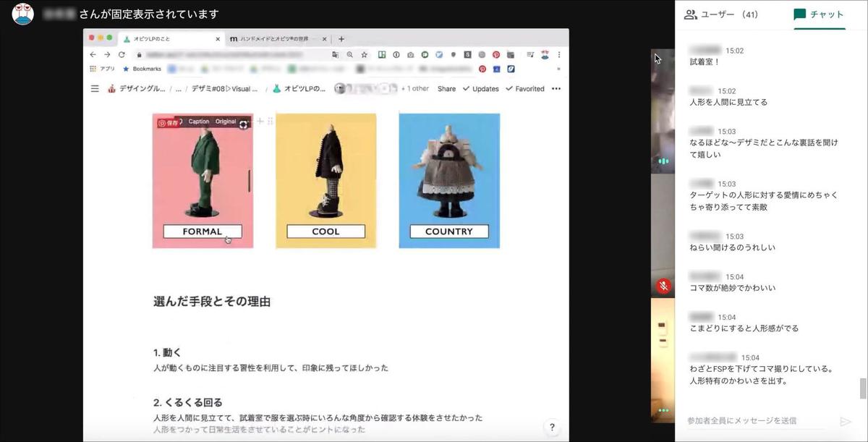The height and width of the screenshot is (442, 868).
Task: Click the muted microphone icon on the participant tile
Action: (663, 286)
